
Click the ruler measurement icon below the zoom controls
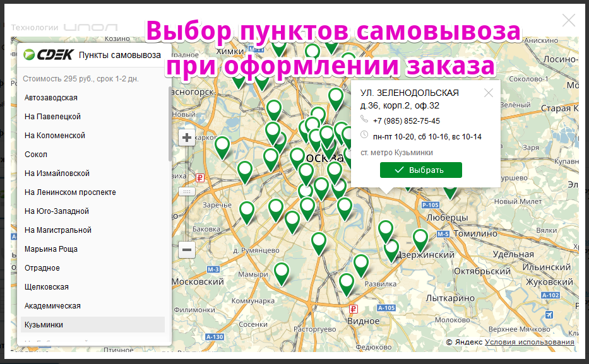186,190
